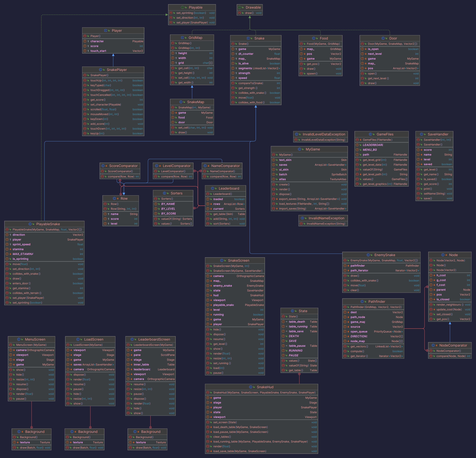Click the class icon next to MyGame
Viewport: 476px width, 458px height.
coord(299,149)
